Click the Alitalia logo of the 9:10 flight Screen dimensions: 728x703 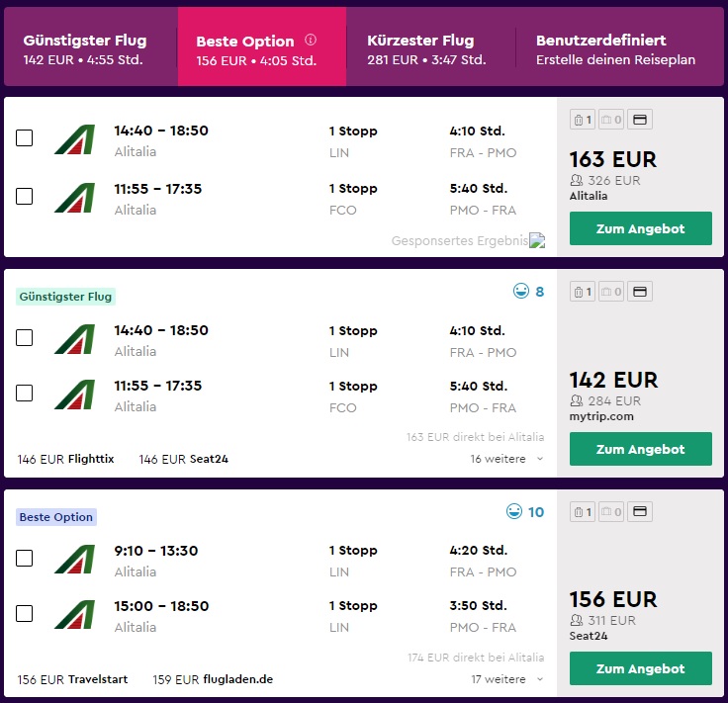point(74,560)
